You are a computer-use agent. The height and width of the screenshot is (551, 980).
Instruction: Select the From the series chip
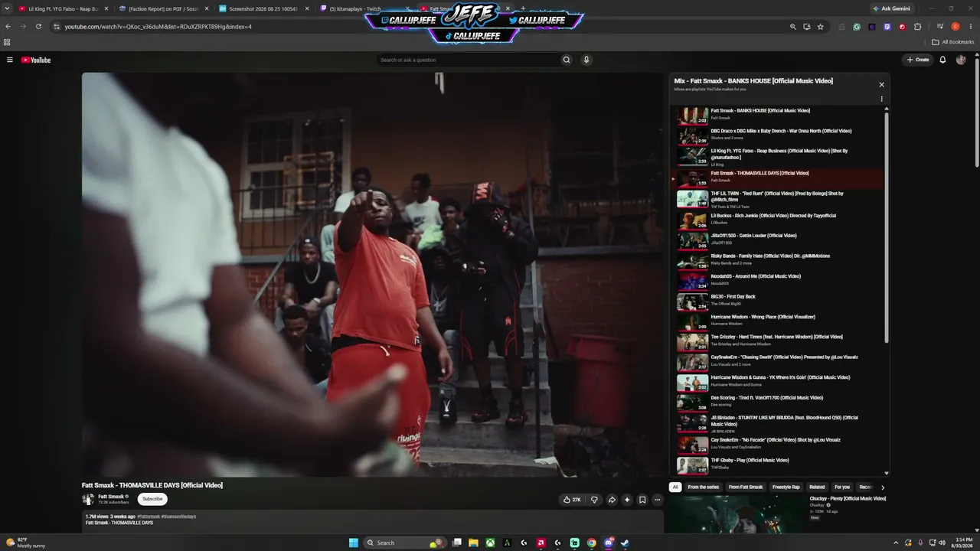pos(704,487)
